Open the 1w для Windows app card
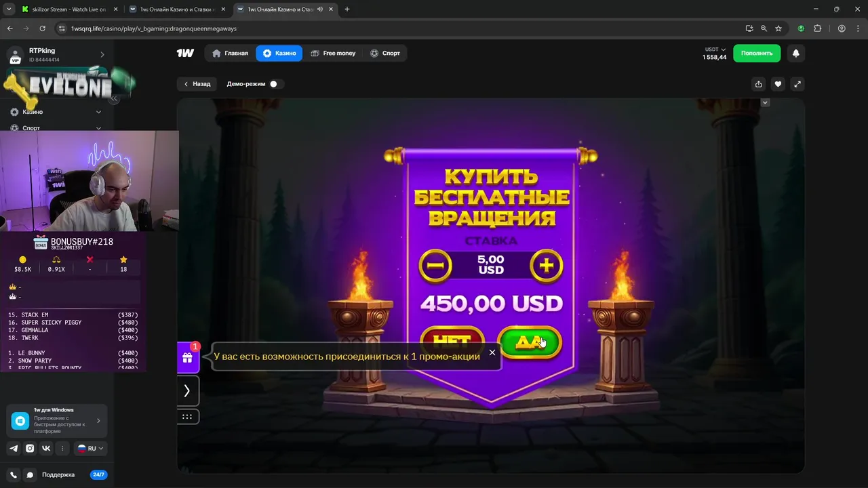 (57, 421)
